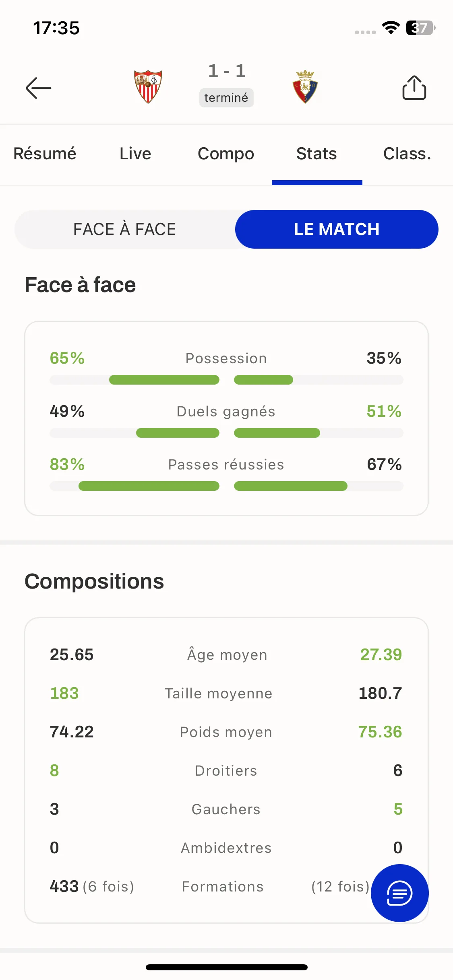The image size is (453, 980).
Task: Open the share icon
Action: (x=414, y=87)
